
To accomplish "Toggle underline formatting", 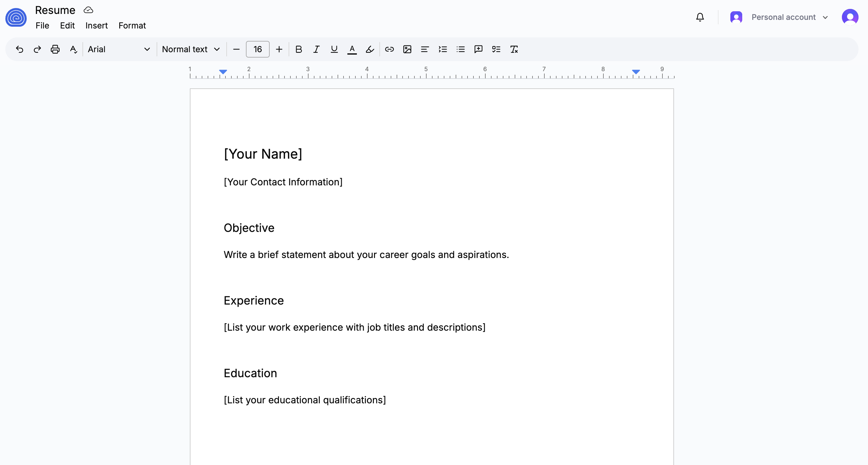I will pyautogui.click(x=334, y=50).
